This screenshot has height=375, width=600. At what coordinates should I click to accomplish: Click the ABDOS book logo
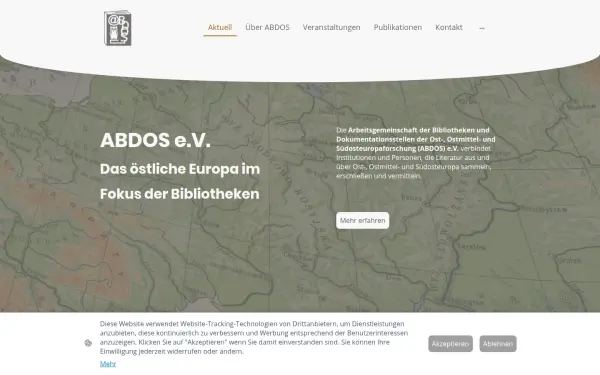[118, 28]
